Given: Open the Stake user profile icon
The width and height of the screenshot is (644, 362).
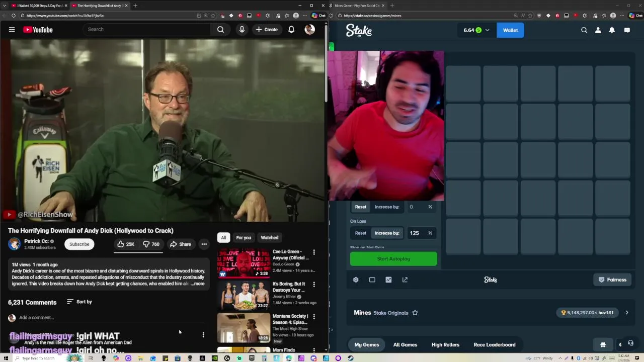Looking at the screenshot, I should pyautogui.click(x=598, y=30).
